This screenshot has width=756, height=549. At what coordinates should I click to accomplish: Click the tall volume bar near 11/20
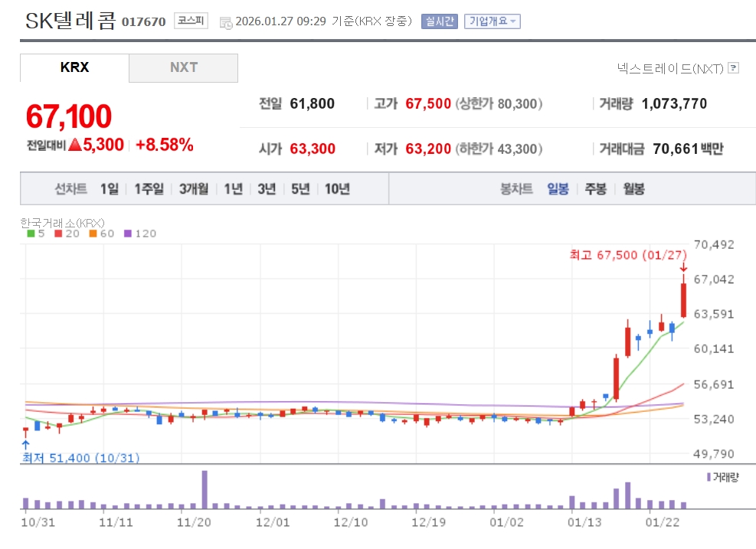205,490
